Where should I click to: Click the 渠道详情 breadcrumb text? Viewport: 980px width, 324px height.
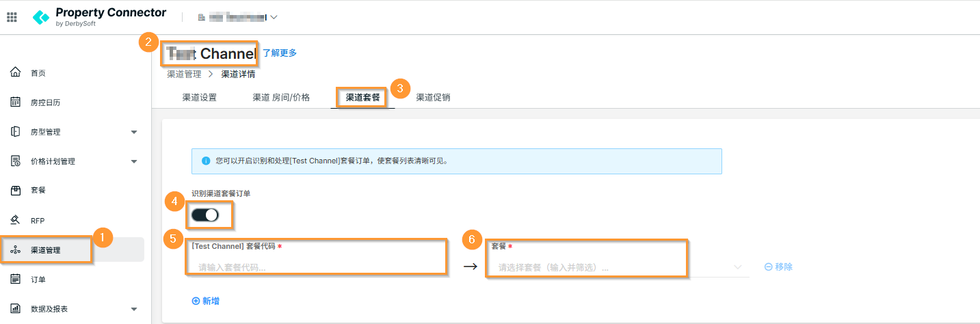[238, 74]
